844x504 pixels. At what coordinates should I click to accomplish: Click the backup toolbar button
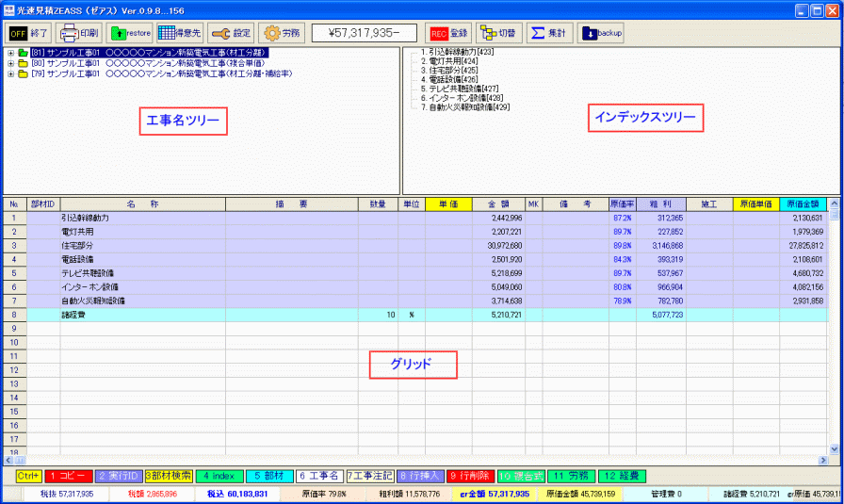coord(600,33)
